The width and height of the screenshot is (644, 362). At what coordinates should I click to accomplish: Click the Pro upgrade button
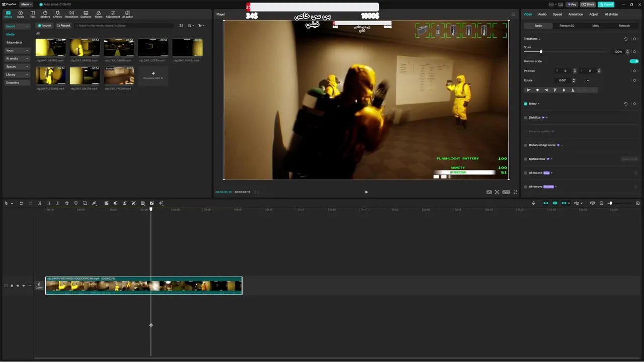[572, 4]
